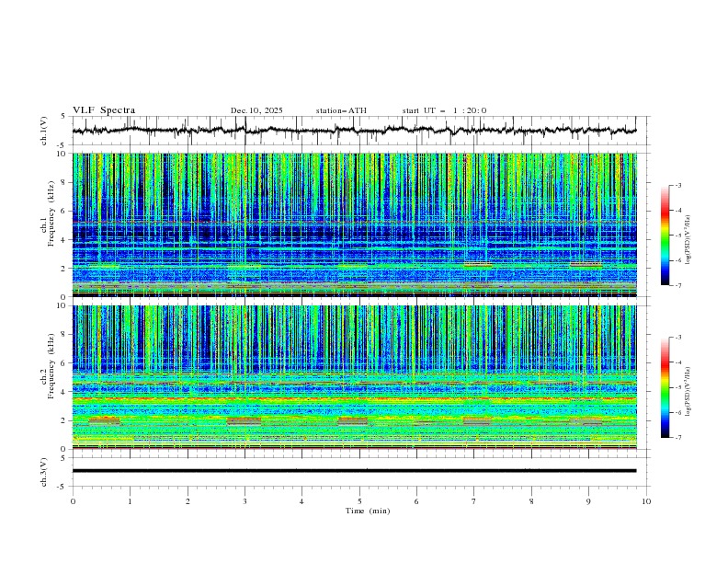Click time axis tick label "7"
Image resolution: width=728 pixels, height=563 pixels.
474,501
